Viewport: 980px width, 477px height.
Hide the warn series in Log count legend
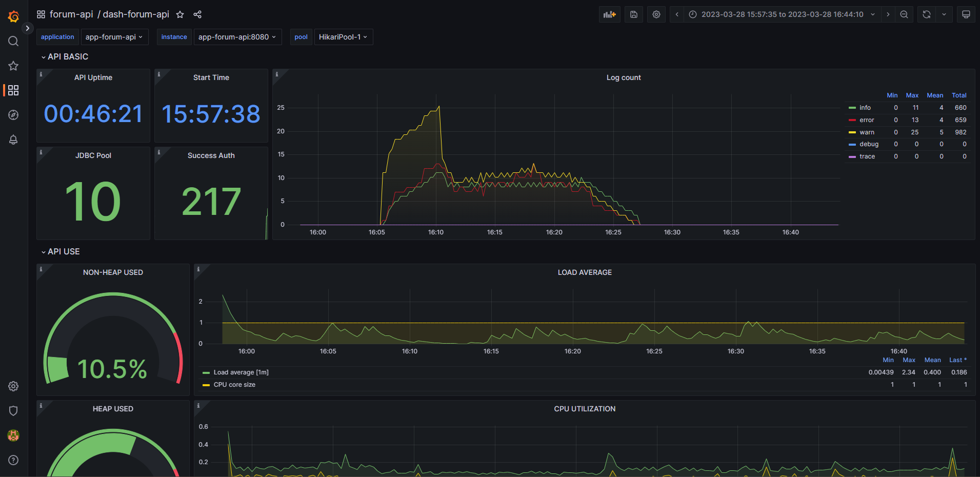point(866,132)
